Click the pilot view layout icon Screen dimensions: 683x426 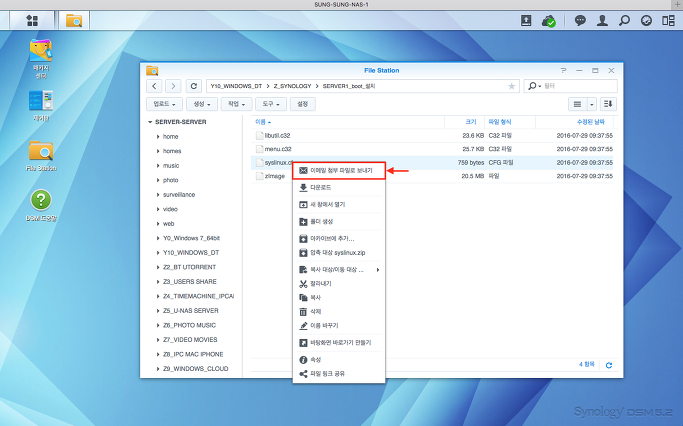click(x=668, y=20)
